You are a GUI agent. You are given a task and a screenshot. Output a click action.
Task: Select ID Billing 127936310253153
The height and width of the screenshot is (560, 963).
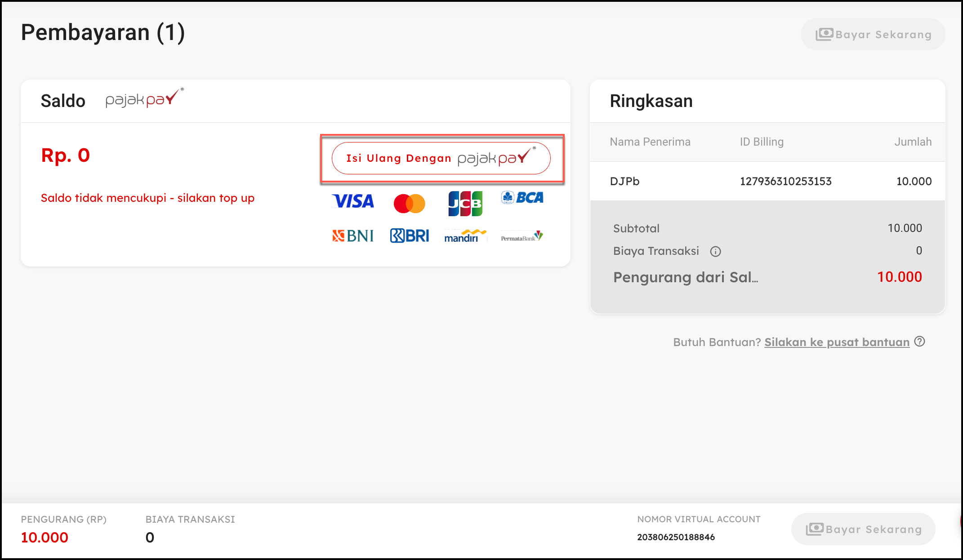tap(785, 181)
